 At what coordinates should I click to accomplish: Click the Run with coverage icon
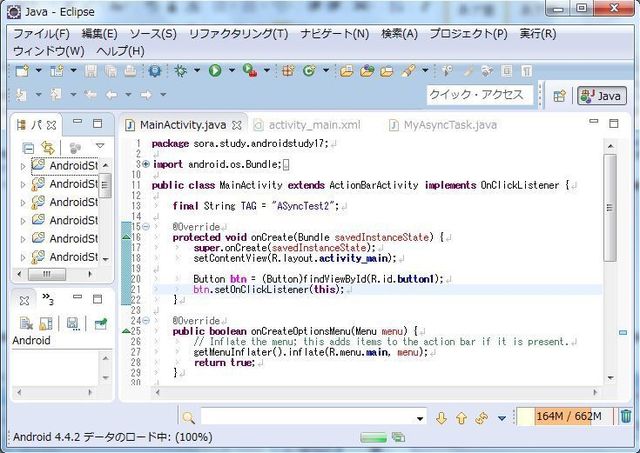click(250, 71)
